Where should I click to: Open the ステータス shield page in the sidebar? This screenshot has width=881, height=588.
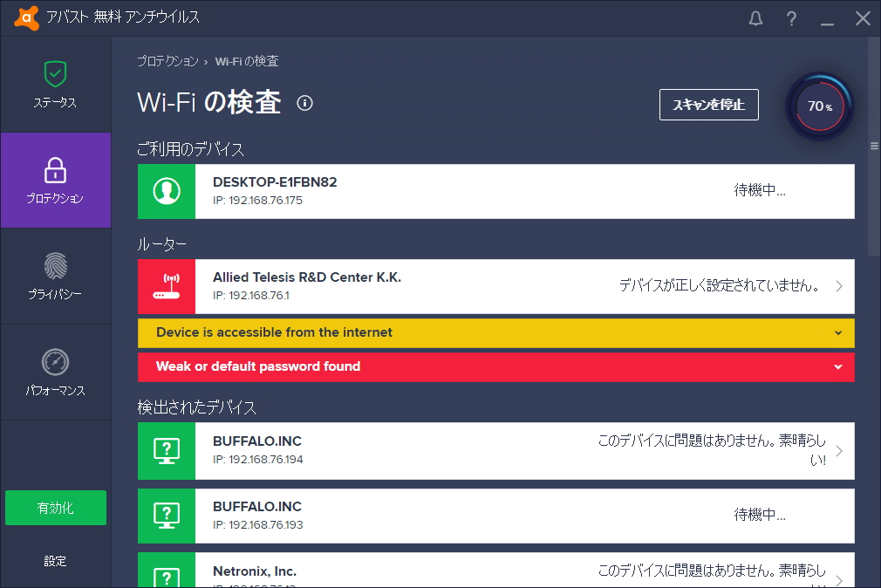tap(55, 84)
